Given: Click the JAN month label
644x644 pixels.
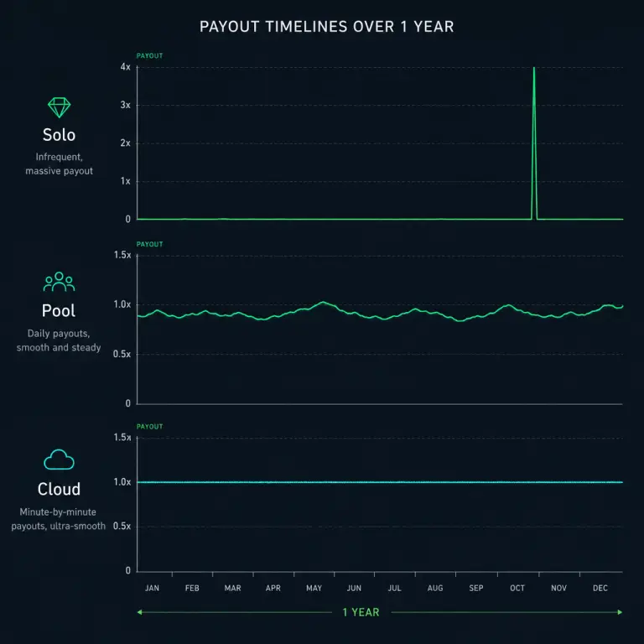Looking at the screenshot, I should click(x=152, y=588).
